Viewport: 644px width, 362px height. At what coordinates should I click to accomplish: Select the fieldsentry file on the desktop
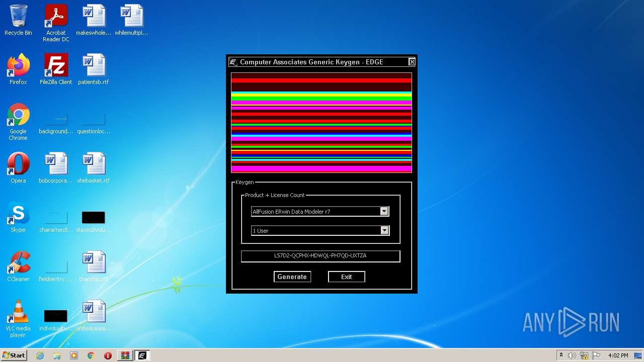(56, 271)
